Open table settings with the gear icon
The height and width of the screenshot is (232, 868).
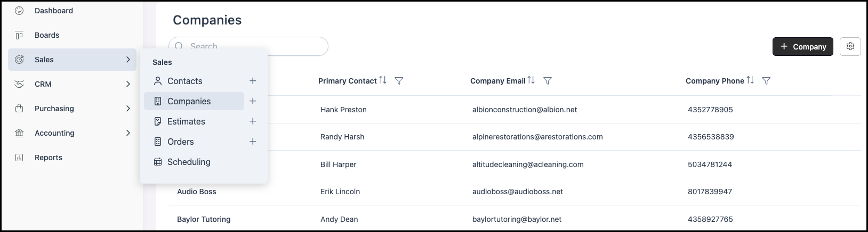click(x=850, y=46)
